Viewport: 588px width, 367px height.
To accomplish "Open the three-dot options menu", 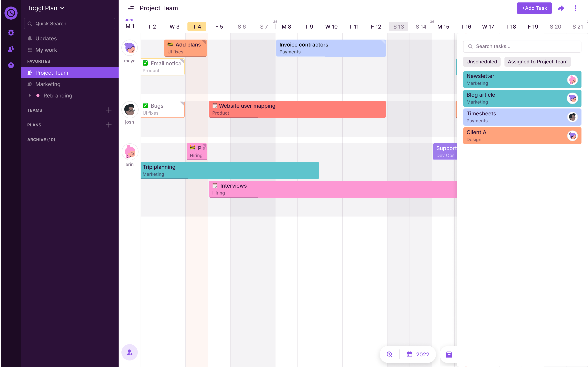I will [575, 8].
